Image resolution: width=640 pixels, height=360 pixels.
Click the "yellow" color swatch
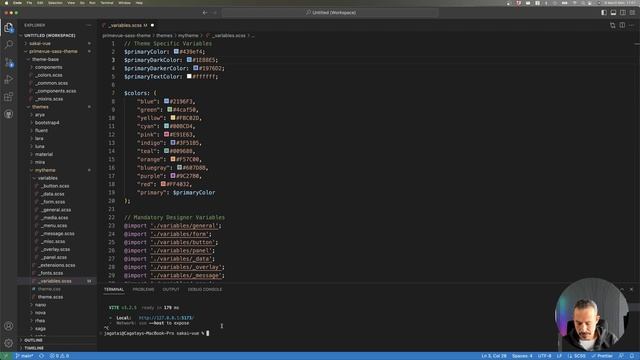click(173, 118)
